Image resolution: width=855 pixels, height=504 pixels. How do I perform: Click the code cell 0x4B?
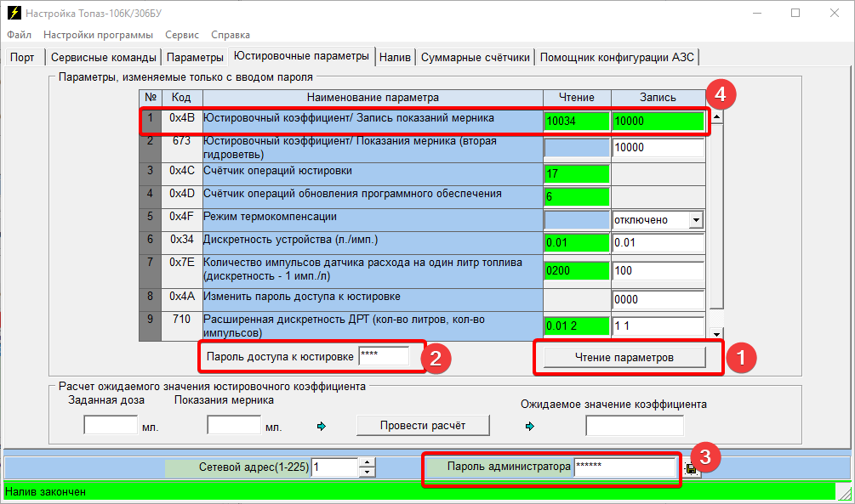[x=181, y=121]
